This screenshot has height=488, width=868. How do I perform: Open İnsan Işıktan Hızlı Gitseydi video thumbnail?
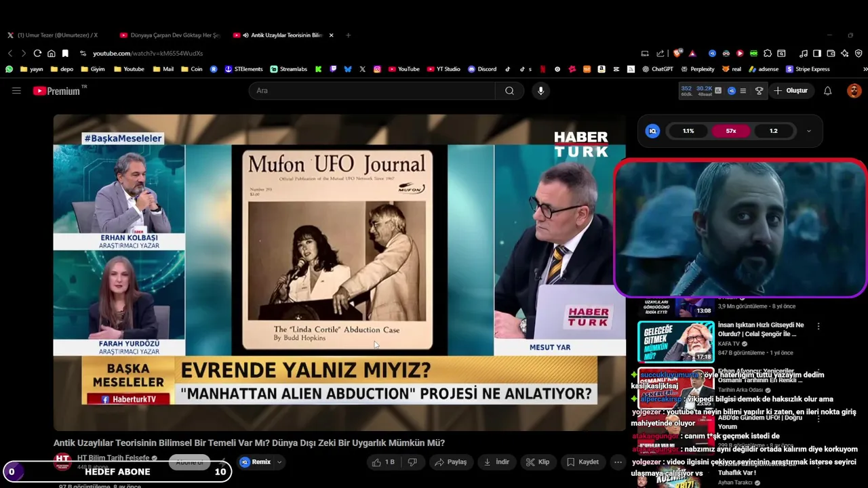[x=675, y=342]
